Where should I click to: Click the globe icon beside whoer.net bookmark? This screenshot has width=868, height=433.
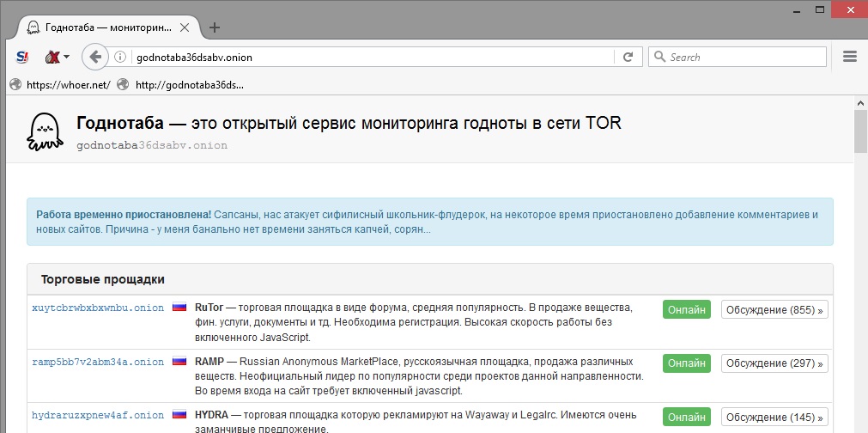pyautogui.click(x=15, y=85)
